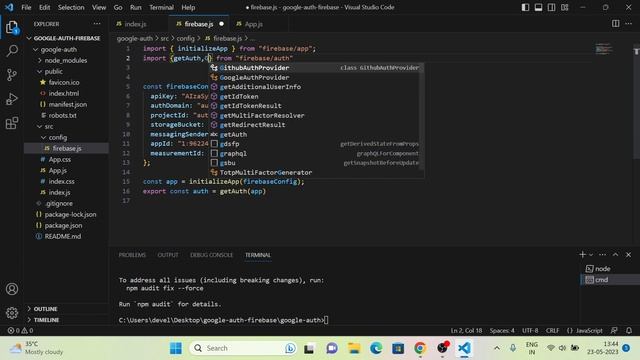Screen dimensions: 640x360
Task: Open File Explorer from the taskbar
Action: (354, 348)
